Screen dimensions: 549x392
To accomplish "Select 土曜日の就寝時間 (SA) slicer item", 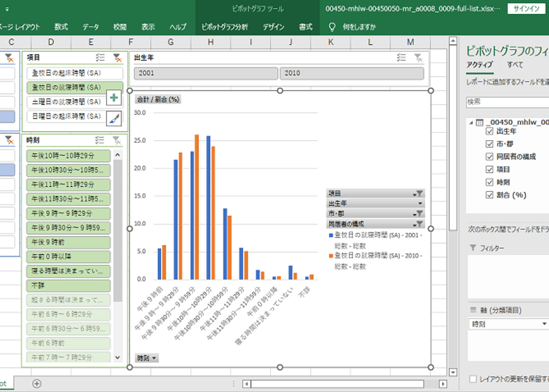I will pyautogui.click(x=67, y=102).
